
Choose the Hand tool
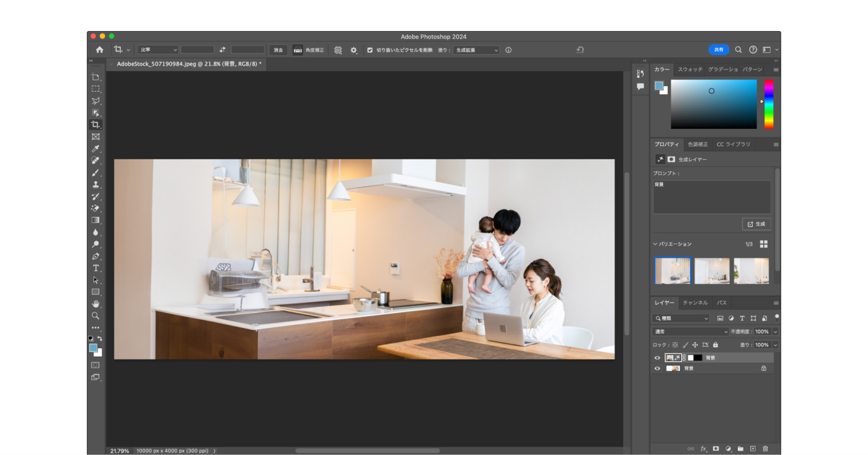click(x=95, y=304)
